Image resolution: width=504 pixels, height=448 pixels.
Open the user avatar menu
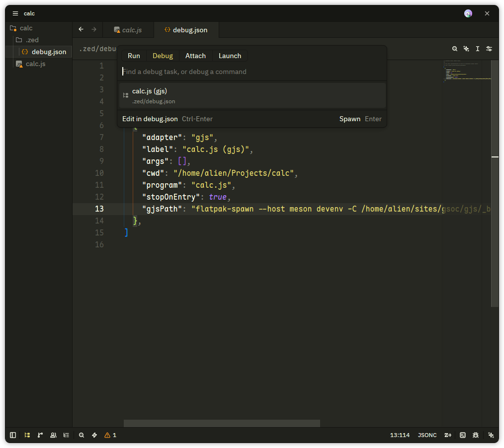point(468,13)
